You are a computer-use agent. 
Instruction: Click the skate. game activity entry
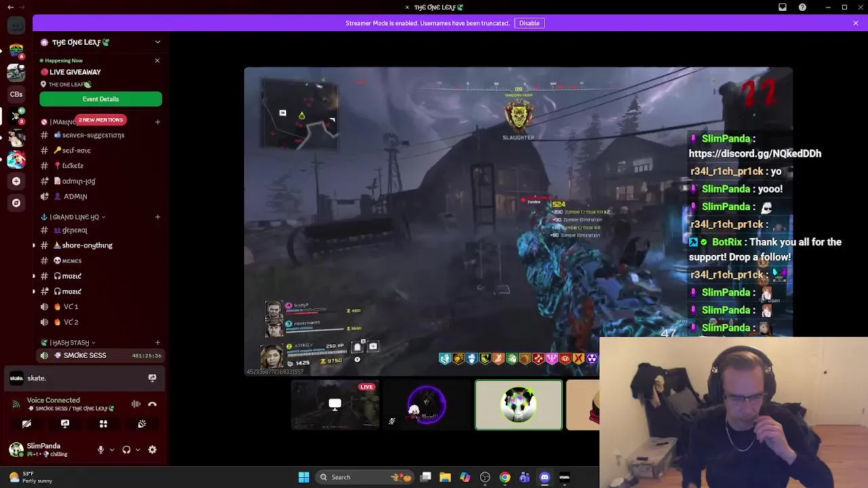click(84, 378)
